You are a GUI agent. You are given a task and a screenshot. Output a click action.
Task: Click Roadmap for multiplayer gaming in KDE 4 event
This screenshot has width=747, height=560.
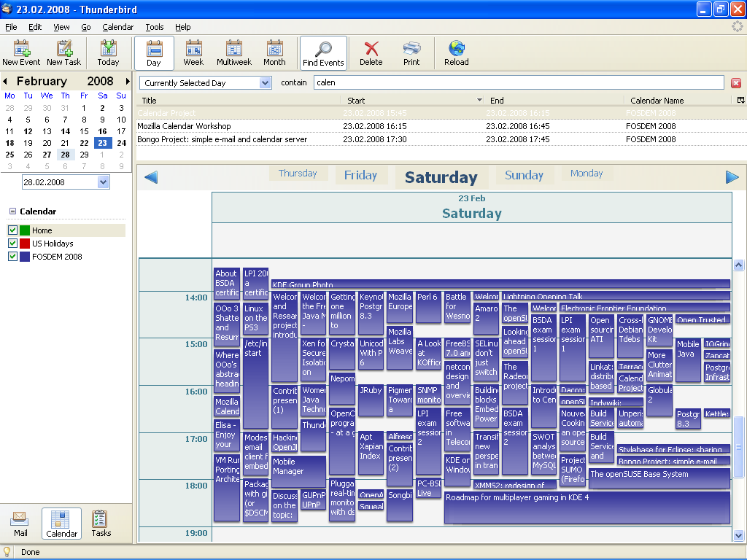coord(587,507)
